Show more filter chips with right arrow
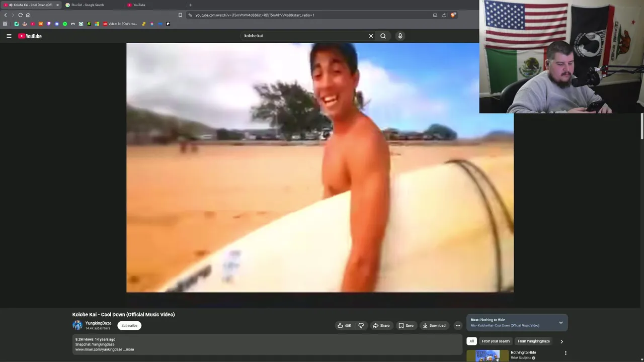Screen dimensions: 644x362 561,341
